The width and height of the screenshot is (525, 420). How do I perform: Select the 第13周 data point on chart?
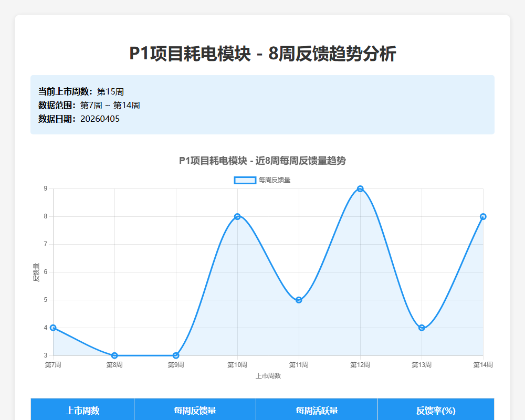coord(422,328)
